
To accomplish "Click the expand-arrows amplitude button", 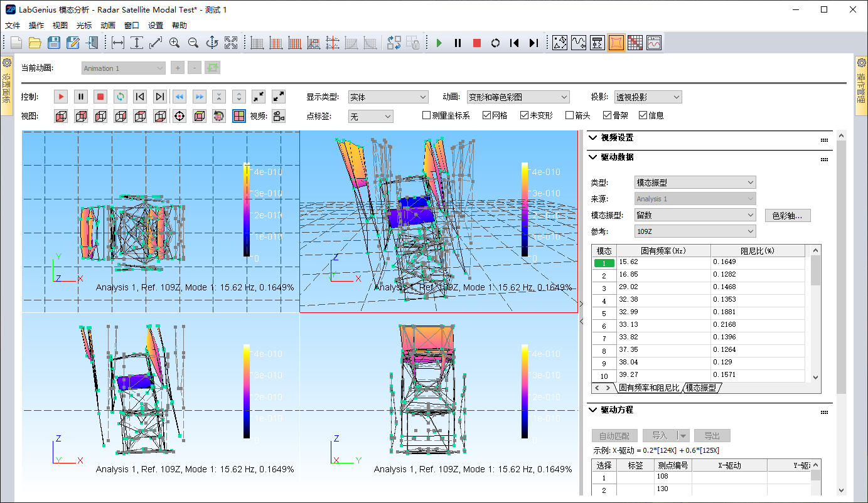I will tap(279, 97).
